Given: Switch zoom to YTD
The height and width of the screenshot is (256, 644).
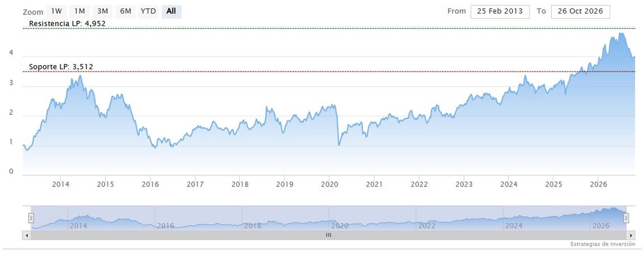Looking at the screenshot, I should 148,11.
